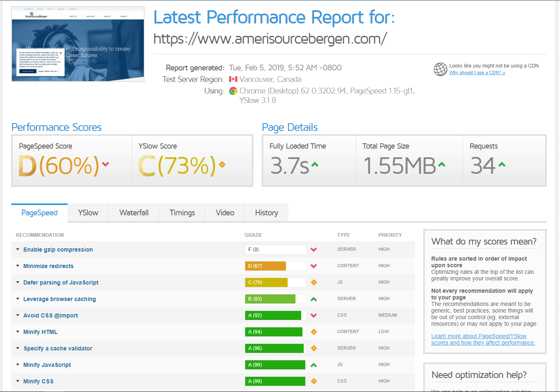Click red trend arrow in Minimize redirects row
Image resolution: width=560 pixels, height=392 pixels.
(x=314, y=266)
